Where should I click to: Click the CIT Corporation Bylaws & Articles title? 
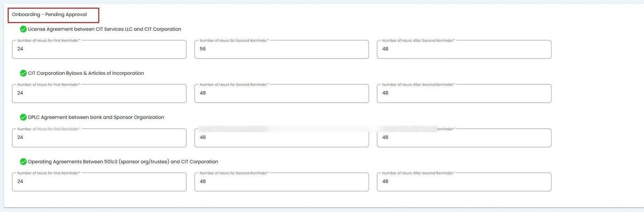(x=86, y=73)
